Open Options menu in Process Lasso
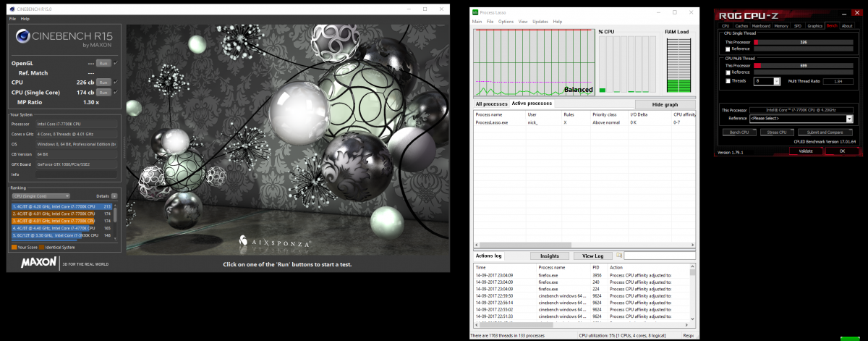 pyautogui.click(x=506, y=22)
